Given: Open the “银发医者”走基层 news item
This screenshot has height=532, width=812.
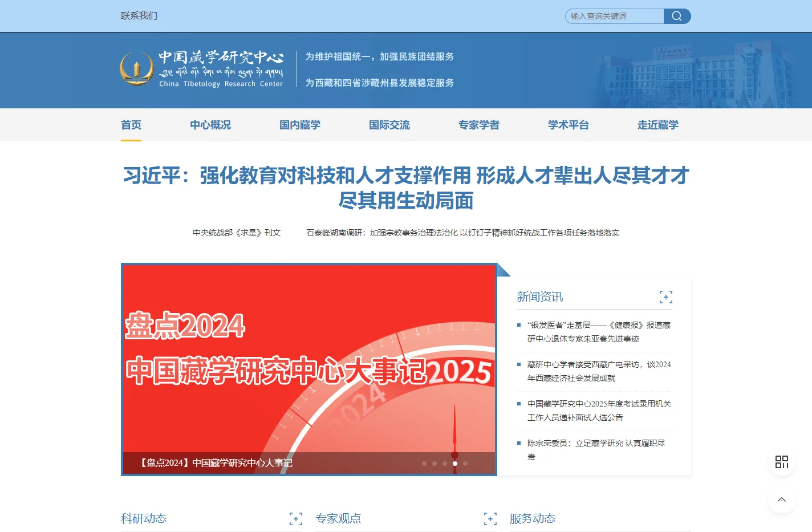Looking at the screenshot, I should [x=599, y=332].
